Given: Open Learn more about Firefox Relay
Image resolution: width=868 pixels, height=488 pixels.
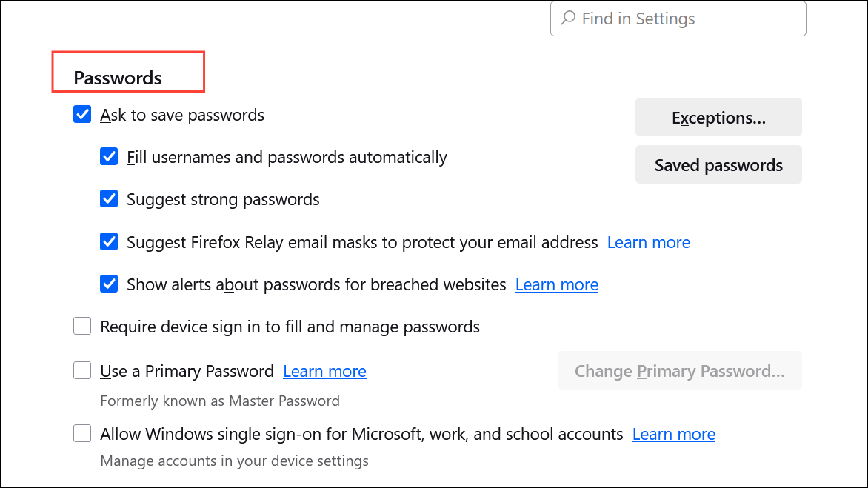Looking at the screenshot, I should point(648,242).
